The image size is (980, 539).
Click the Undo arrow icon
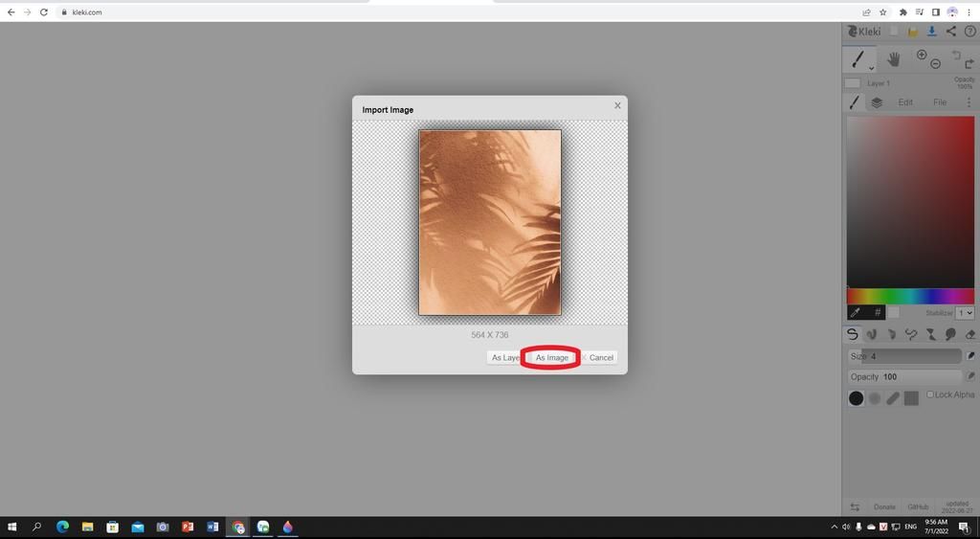tap(956, 55)
